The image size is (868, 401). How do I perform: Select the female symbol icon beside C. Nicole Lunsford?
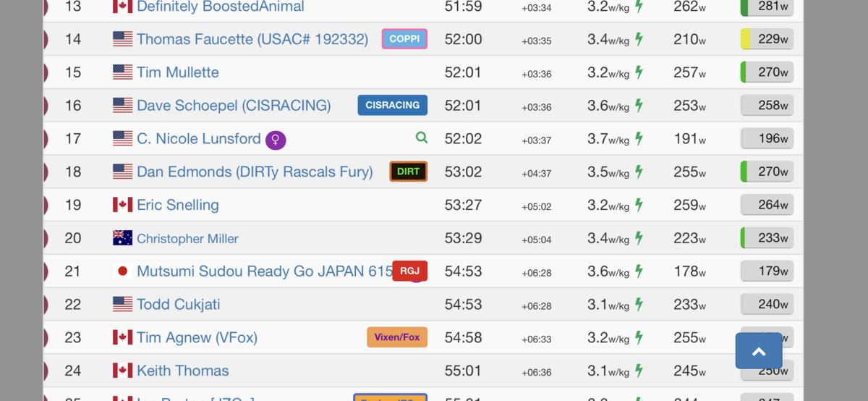[x=276, y=140]
